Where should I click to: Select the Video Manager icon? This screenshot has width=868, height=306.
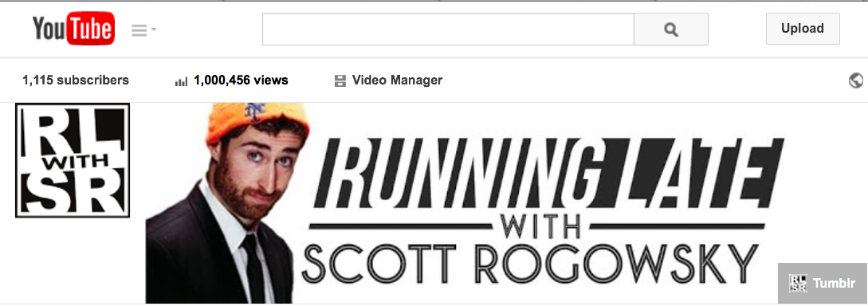(x=340, y=81)
